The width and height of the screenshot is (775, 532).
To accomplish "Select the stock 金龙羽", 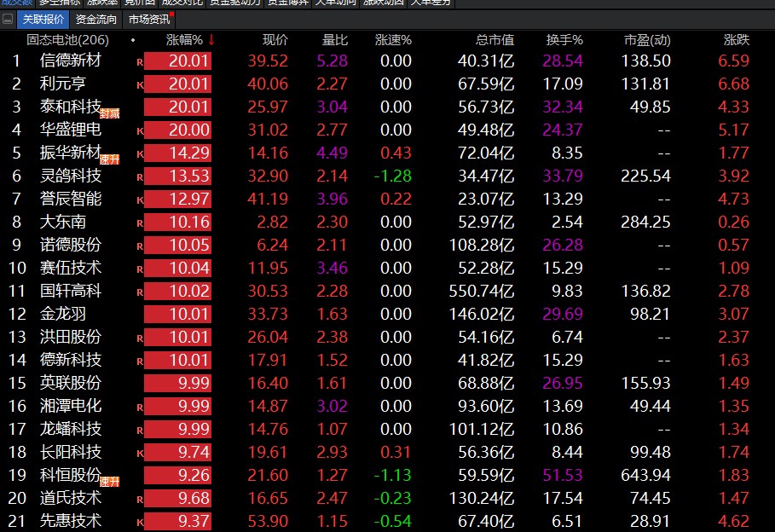I will pyautogui.click(x=63, y=314).
